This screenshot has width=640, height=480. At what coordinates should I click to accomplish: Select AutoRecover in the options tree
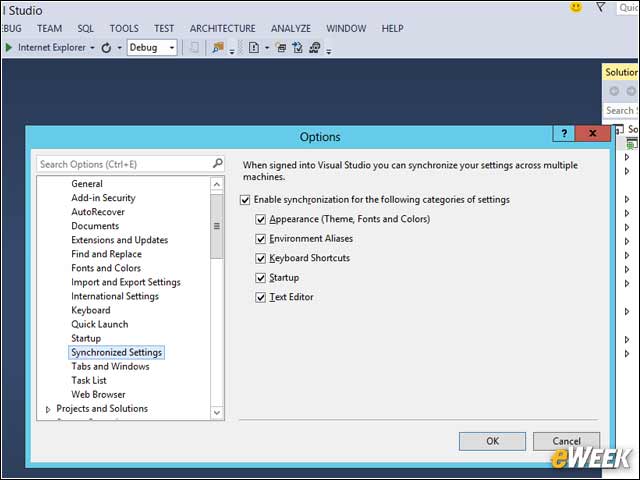(98, 212)
